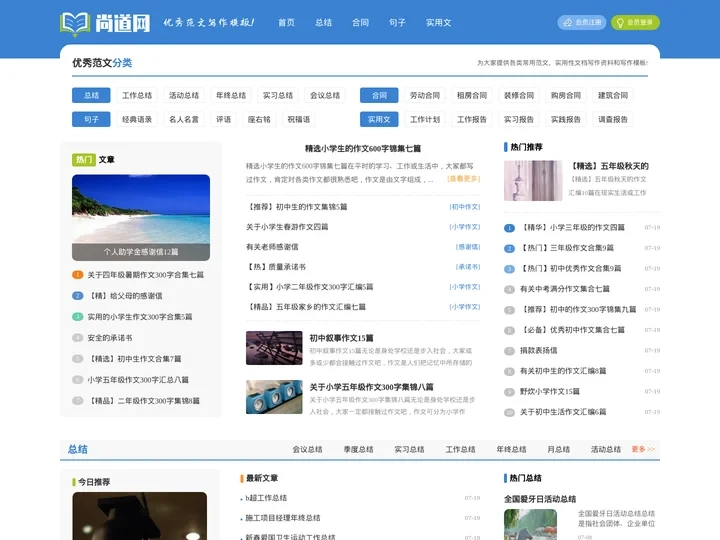The image size is (720, 540).
Task: Open latest article b超工作总结
Action: point(266,498)
